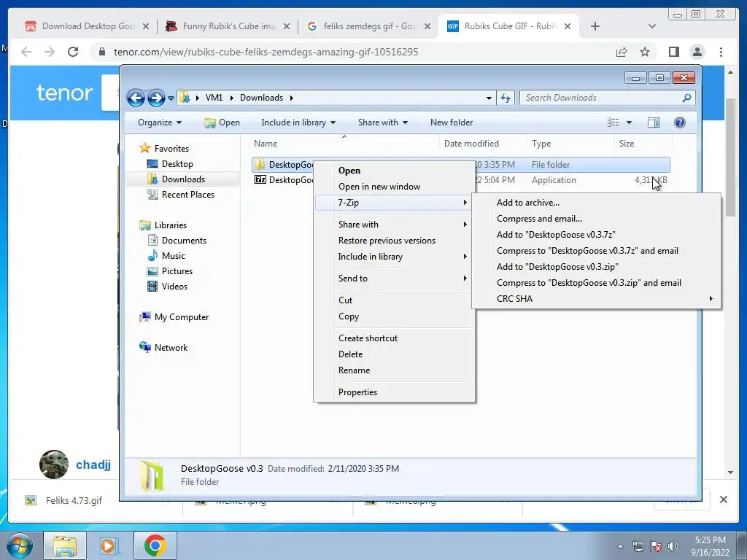Image resolution: width=747 pixels, height=560 pixels.
Task: Select Compress and email...
Action: coord(597,219)
